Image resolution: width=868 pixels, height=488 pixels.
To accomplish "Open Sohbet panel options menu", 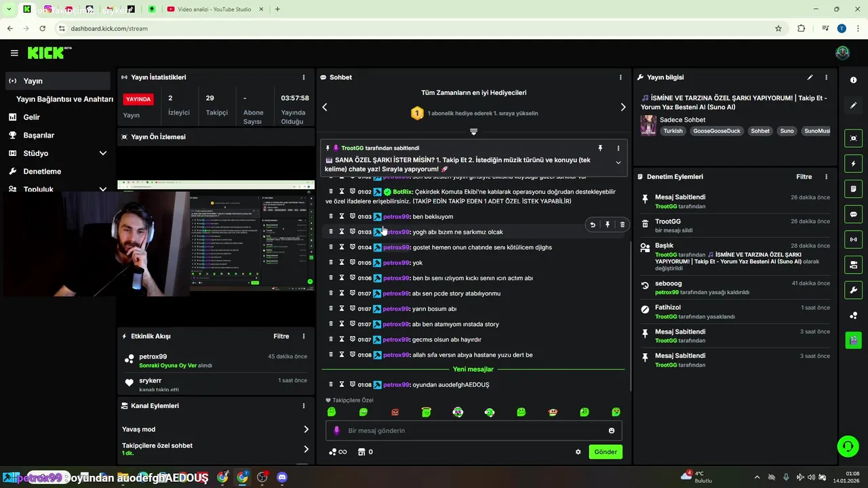I will click(620, 77).
